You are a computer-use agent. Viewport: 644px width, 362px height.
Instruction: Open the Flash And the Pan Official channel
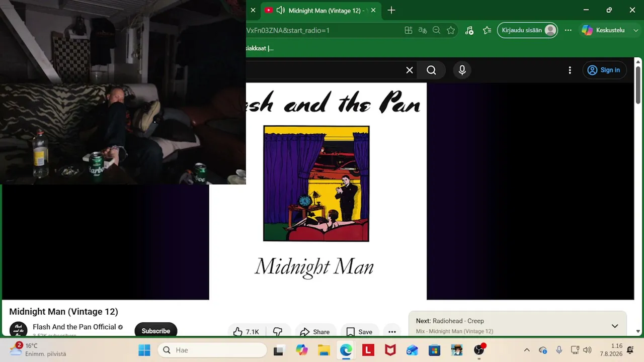pyautogui.click(x=74, y=327)
